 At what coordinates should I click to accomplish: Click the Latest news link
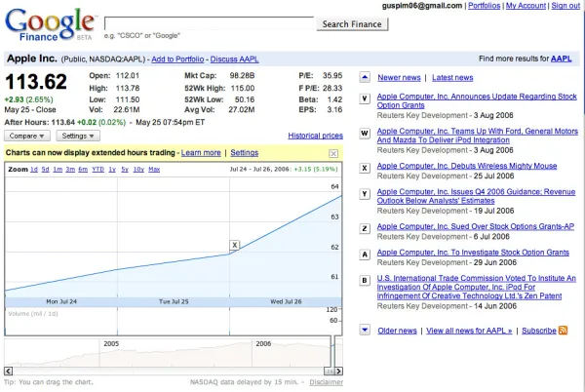[x=452, y=78]
